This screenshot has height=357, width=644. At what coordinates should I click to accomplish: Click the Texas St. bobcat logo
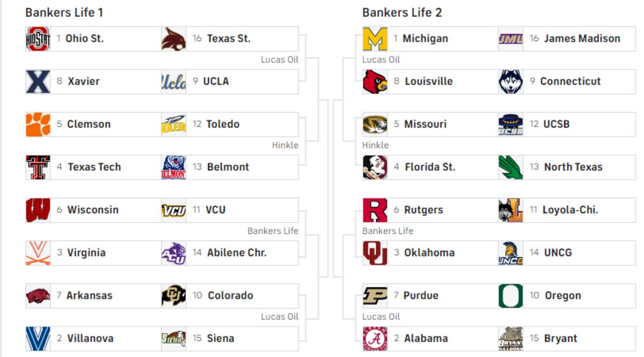[174, 39]
